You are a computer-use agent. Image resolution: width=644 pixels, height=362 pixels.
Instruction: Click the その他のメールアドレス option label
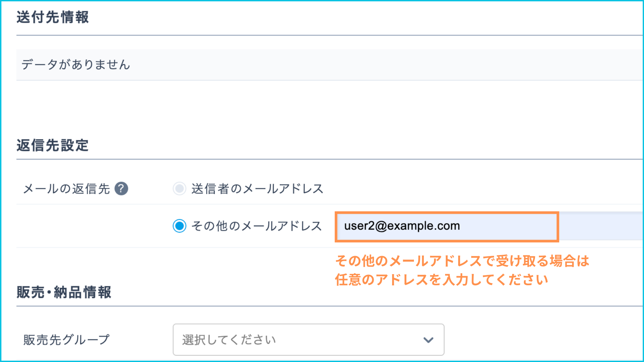coord(257,226)
